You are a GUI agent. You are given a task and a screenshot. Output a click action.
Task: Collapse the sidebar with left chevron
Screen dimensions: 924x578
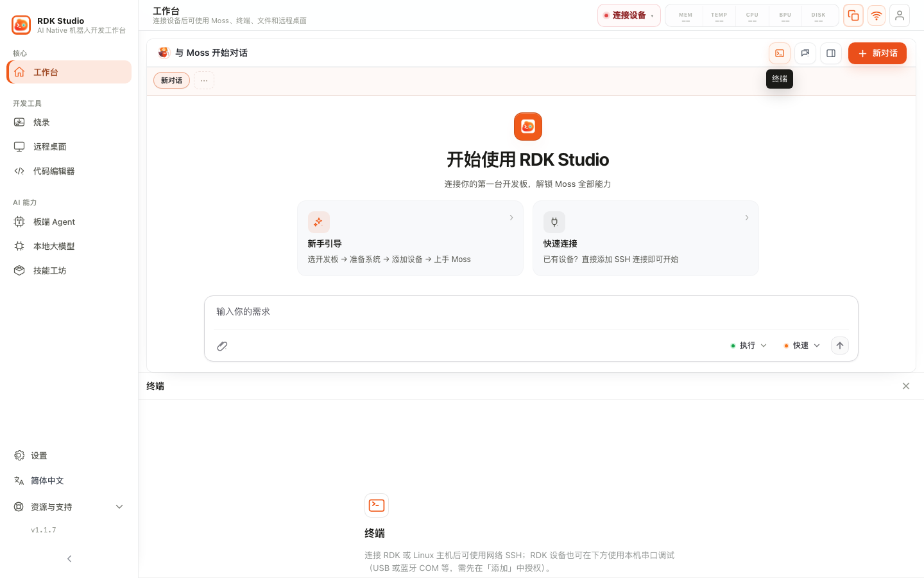pos(69,559)
